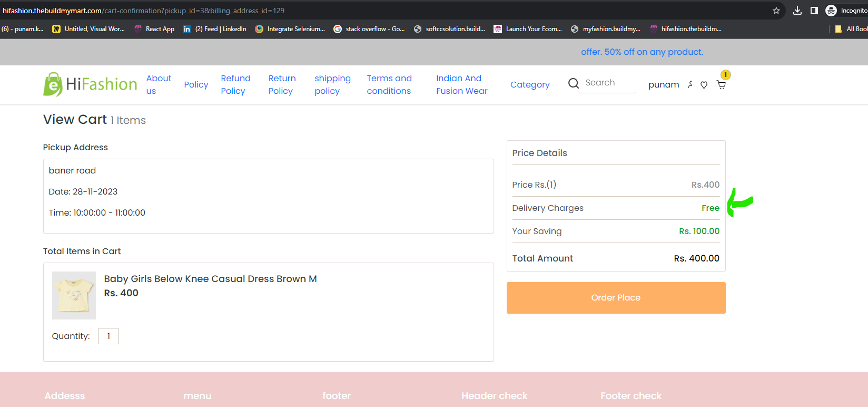This screenshot has width=868, height=407.
Task: Click the pickup Time 10:00:00 text
Action: pyautogui.click(x=97, y=213)
